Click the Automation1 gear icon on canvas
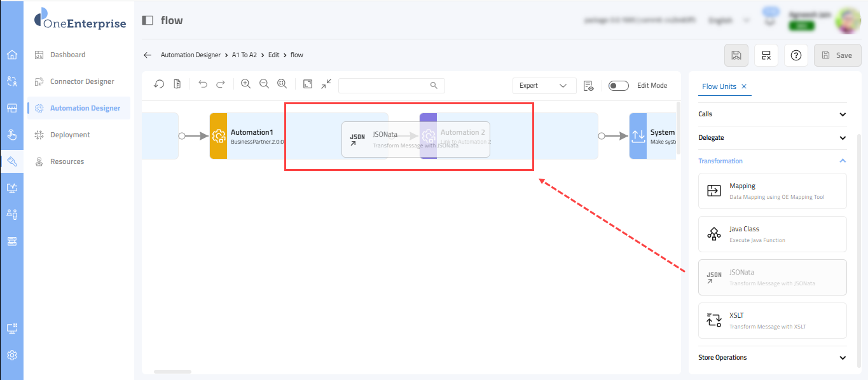This screenshot has height=380, width=868. tap(218, 136)
